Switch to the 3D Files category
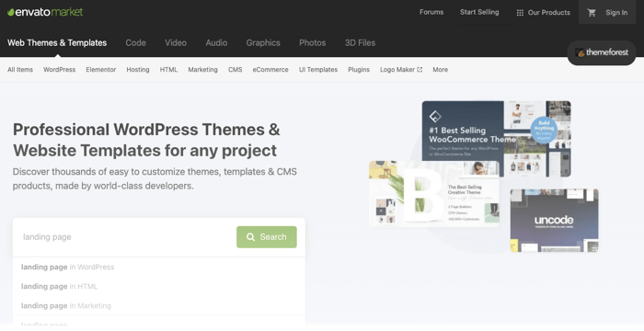 [360, 42]
